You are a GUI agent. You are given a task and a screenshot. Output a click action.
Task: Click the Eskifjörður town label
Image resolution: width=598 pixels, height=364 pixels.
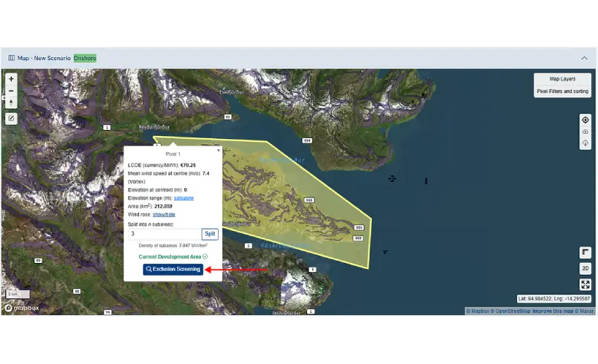[x=231, y=92]
